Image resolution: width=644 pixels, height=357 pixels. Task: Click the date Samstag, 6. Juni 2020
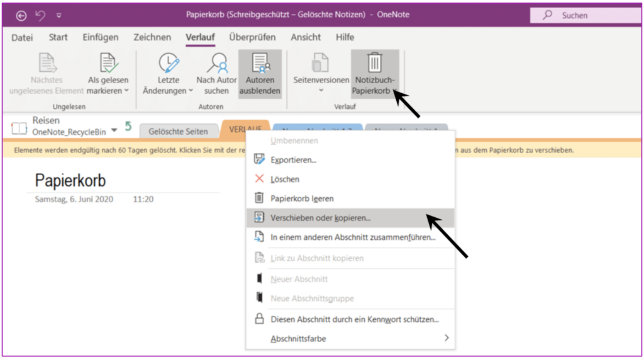point(74,200)
